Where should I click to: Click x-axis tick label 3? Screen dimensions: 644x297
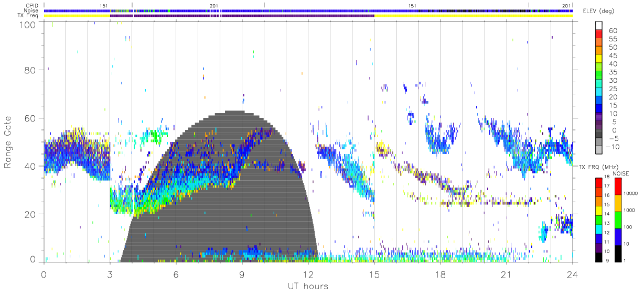click(110, 274)
